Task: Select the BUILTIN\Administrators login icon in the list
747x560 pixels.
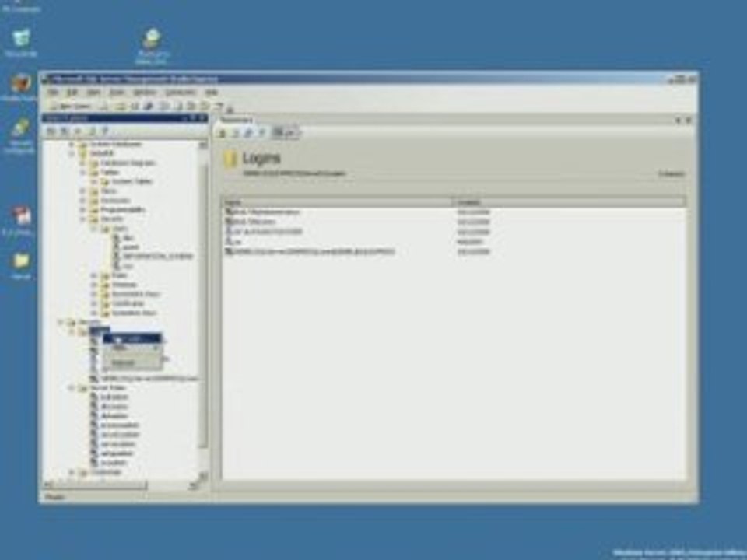Action: (x=229, y=212)
